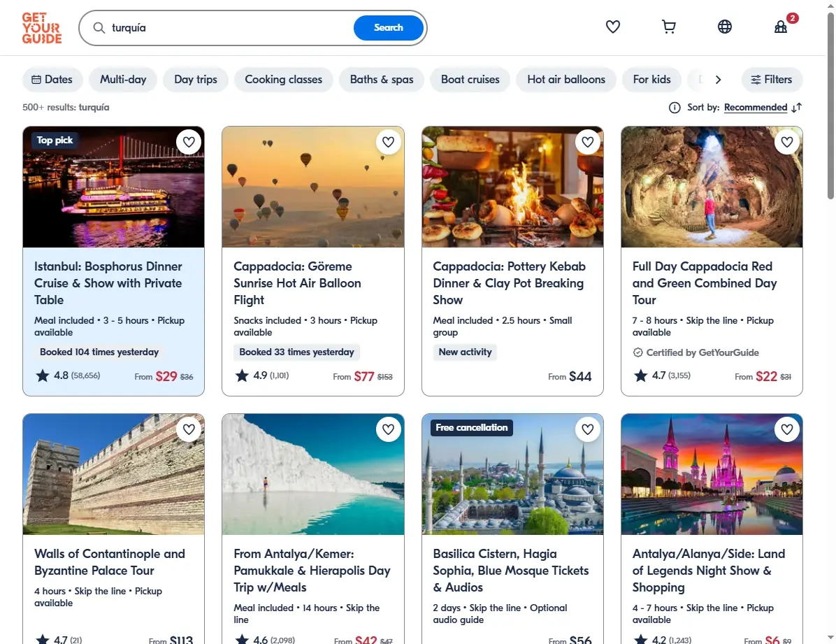Favorite the Göreme Sunrise Hot Air Balloon card
836x644 pixels.
388,142
